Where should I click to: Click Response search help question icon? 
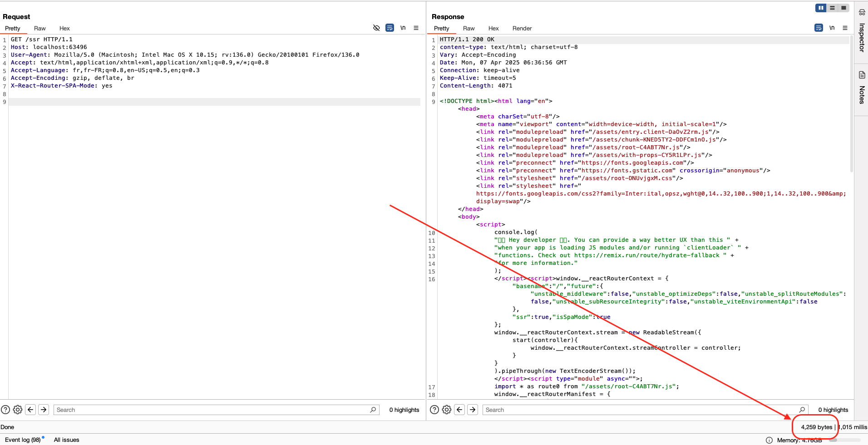point(434,410)
